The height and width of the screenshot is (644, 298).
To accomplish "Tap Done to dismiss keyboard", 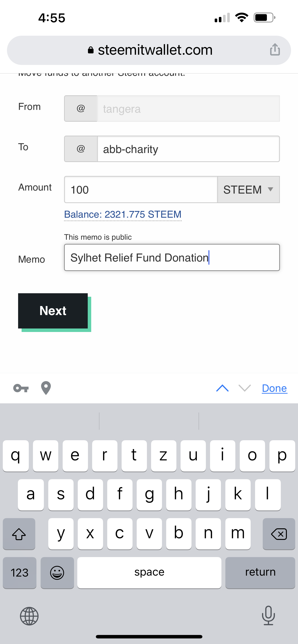I will [274, 388].
